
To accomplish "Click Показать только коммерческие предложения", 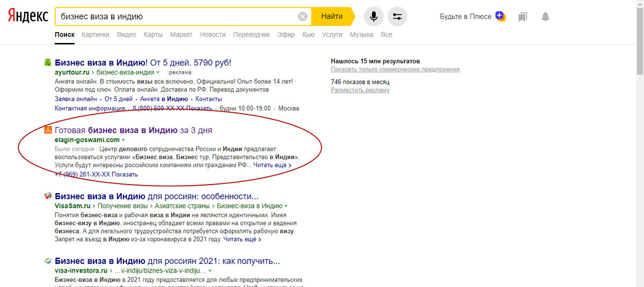I will coord(395,69).
